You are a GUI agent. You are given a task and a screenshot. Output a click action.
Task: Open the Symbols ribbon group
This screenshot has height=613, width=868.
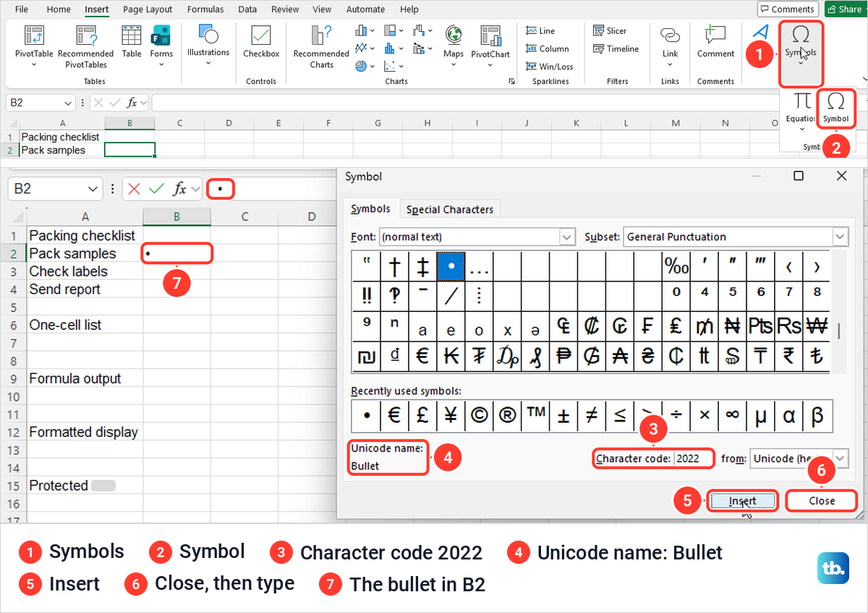coord(801,52)
